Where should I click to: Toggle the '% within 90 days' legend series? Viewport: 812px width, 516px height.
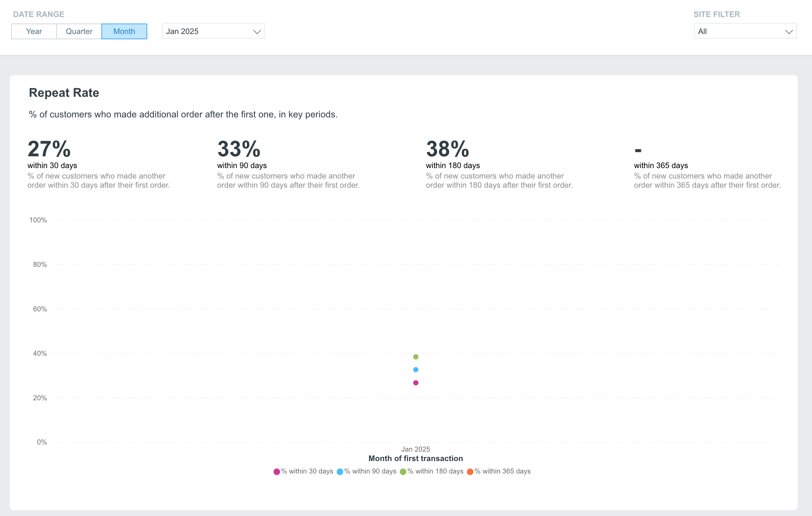coord(366,471)
